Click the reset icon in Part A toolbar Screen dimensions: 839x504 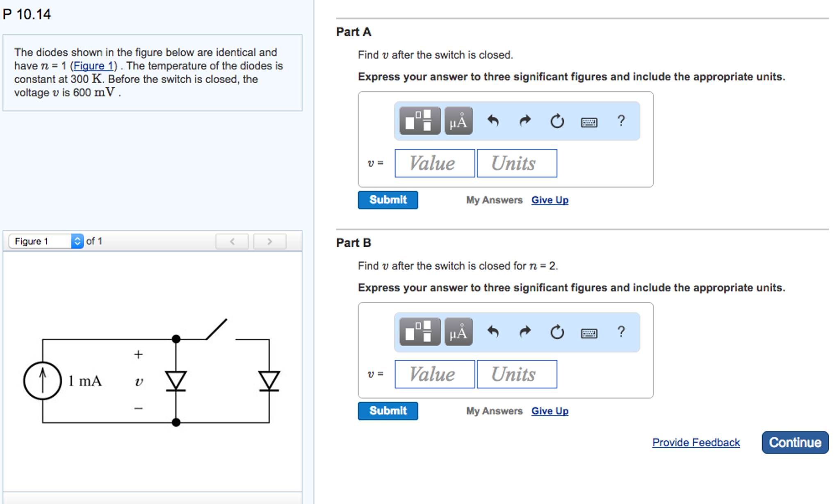point(557,121)
